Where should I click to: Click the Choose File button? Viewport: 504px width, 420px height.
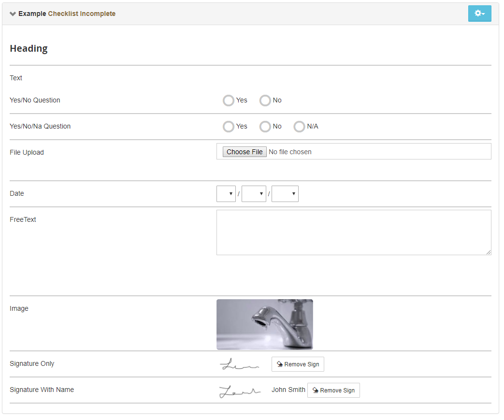click(x=245, y=152)
